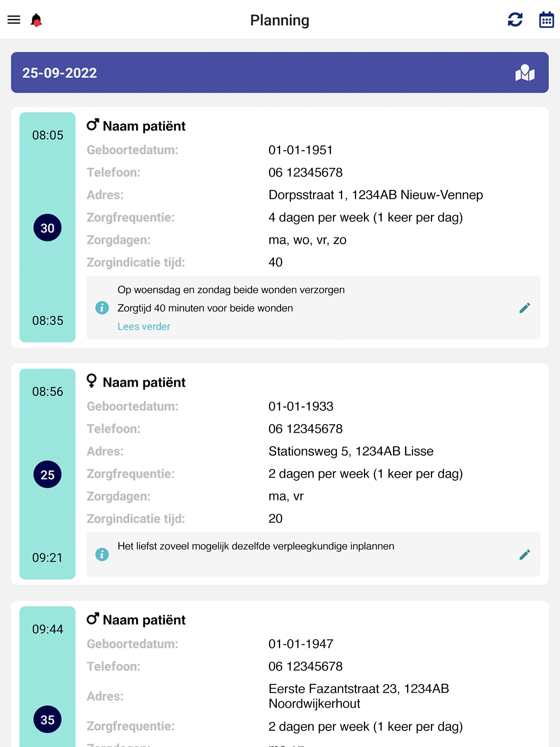Edit the note for the 08:05 appointment
This screenshot has height=747, width=560.
(524, 308)
